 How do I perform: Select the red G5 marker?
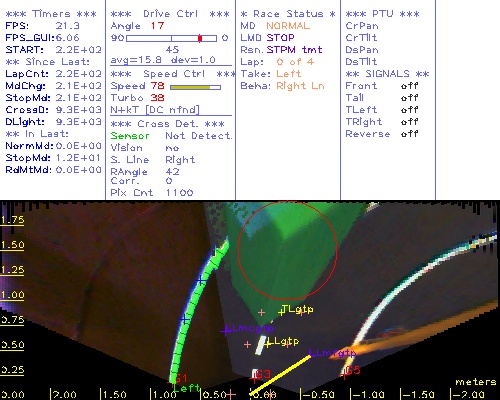pos(352,370)
